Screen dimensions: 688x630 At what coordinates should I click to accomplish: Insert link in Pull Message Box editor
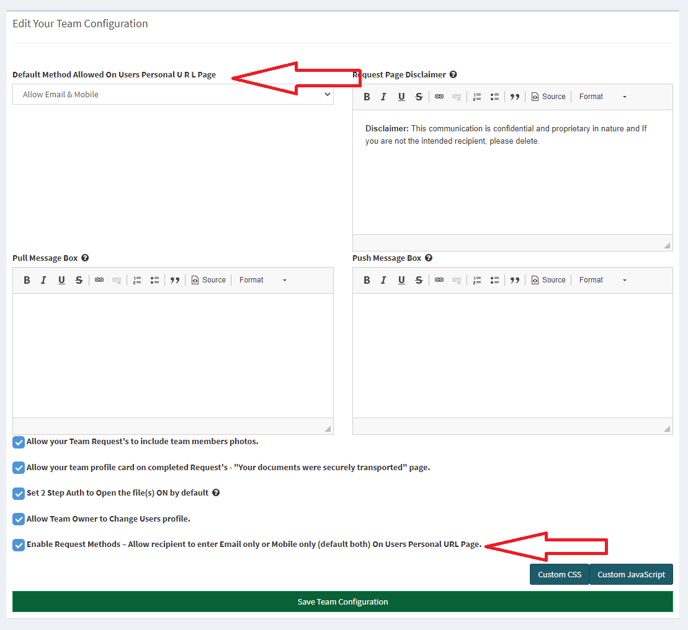pyautogui.click(x=99, y=280)
